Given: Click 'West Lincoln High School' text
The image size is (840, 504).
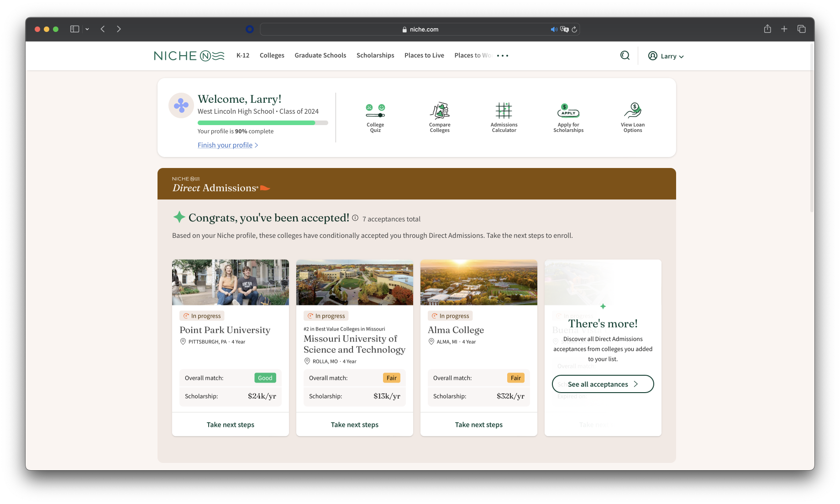Looking at the screenshot, I should 236,111.
